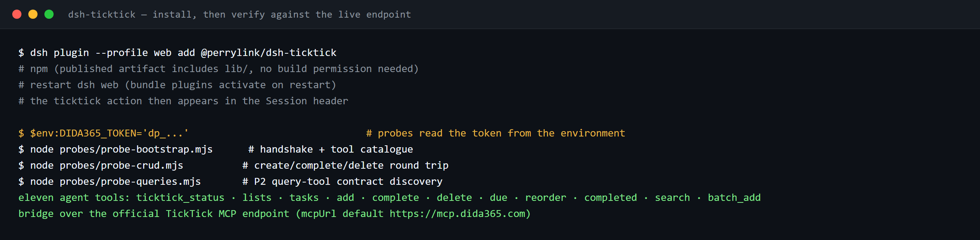Click the orange probes read the token comment

[x=495, y=133]
